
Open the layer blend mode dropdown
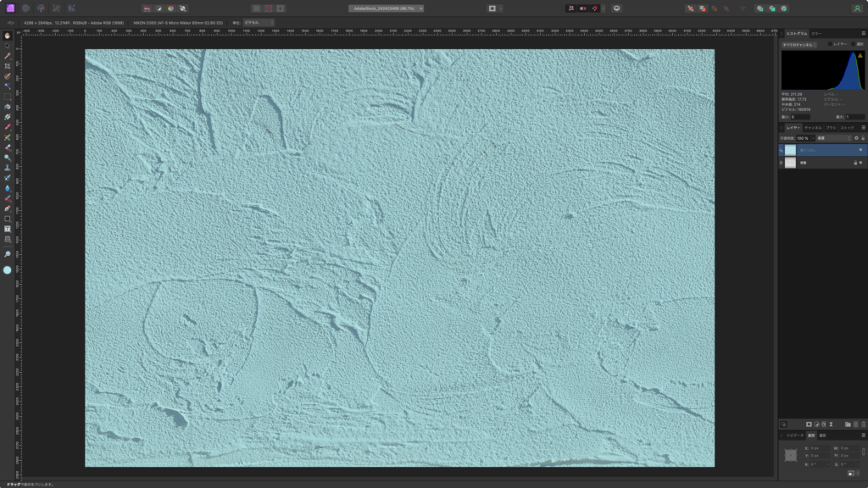click(831, 137)
